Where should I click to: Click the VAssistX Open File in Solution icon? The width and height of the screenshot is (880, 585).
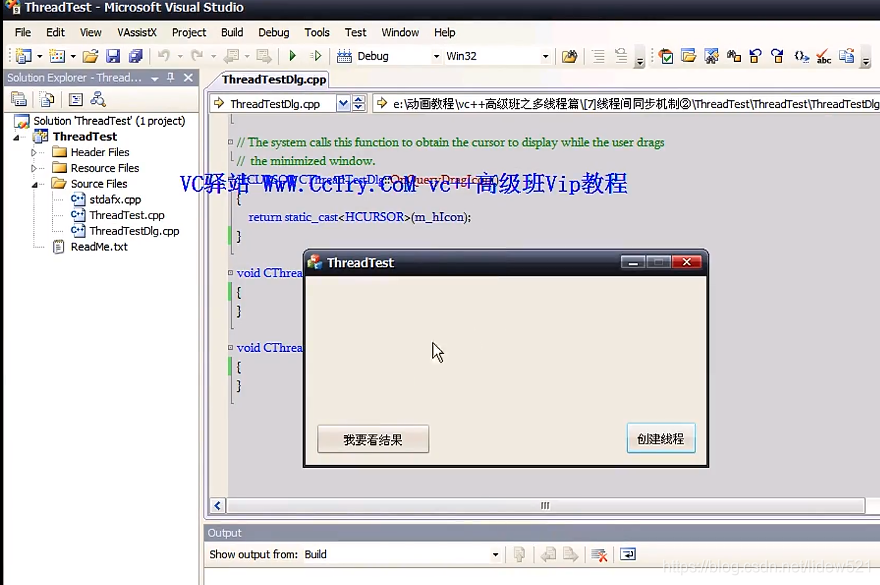[x=689, y=56]
